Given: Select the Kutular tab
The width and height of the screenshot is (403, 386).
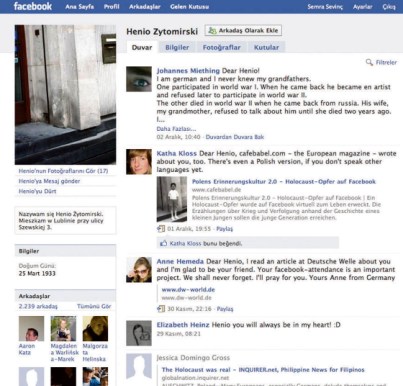Looking at the screenshot, I should (x=266, y=47).
